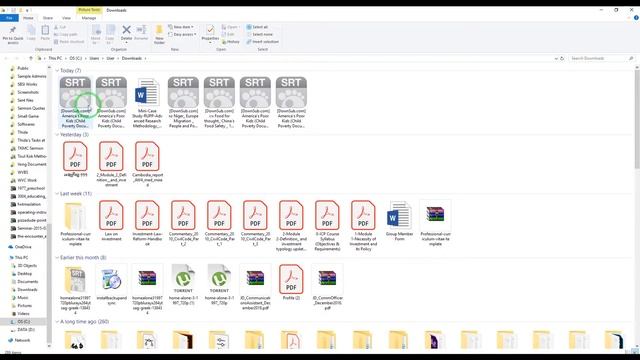
Task: Open Screenshots folder in the navigation pane
Action: point(28,92)
